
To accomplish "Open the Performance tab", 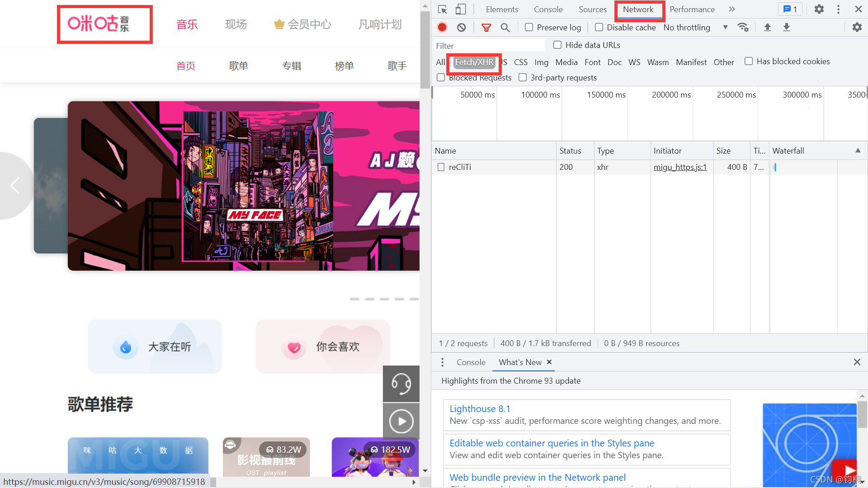I will click(692, 9).
